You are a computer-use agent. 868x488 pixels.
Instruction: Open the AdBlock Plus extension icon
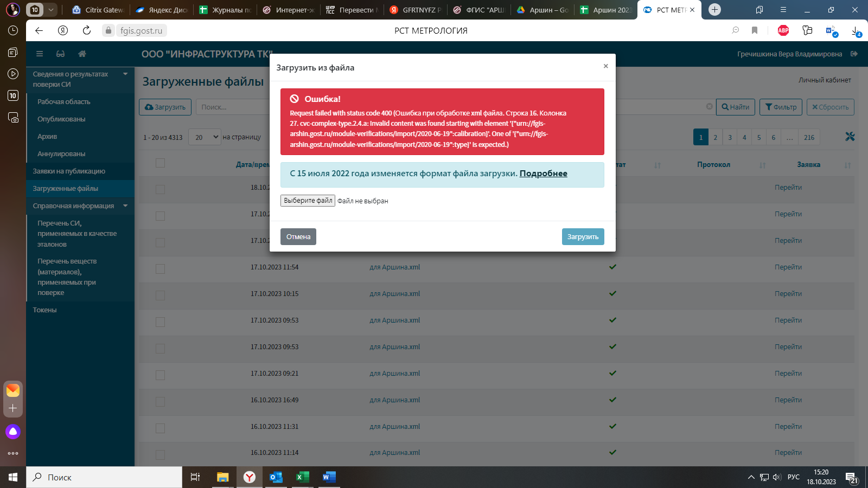(783, 30)
